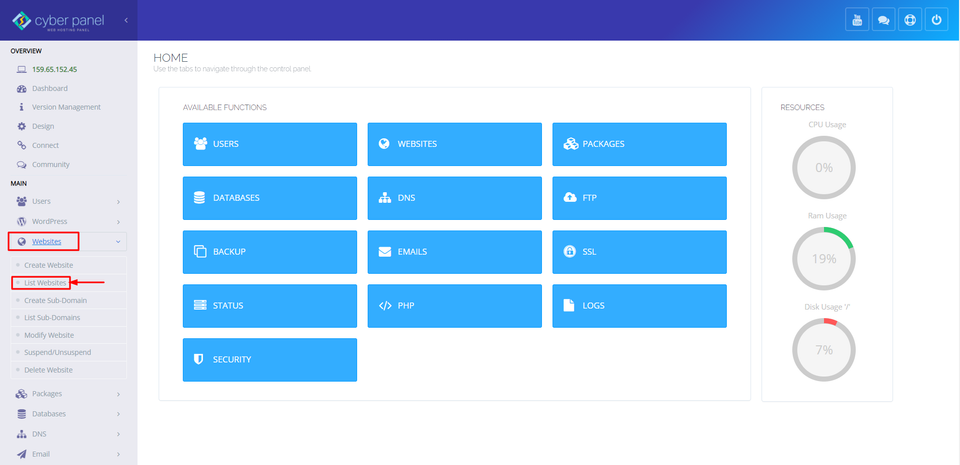Click the globe icon in top bar
This screenshot has width=960, height=465.
[x=910, y=20]
